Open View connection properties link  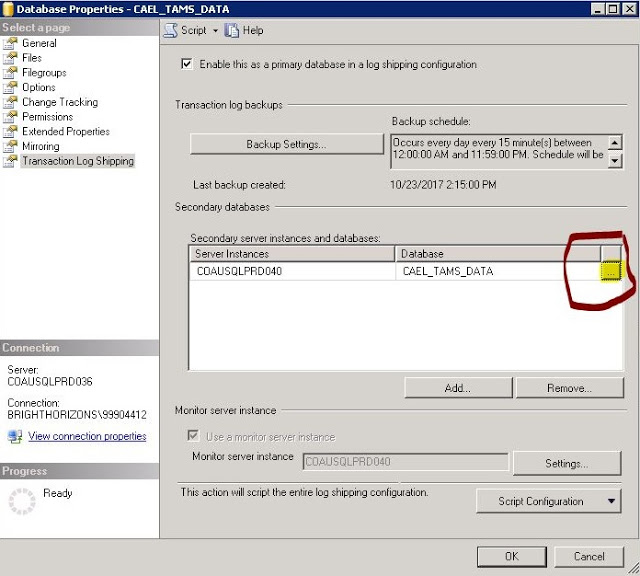click(x=87, y=436)
